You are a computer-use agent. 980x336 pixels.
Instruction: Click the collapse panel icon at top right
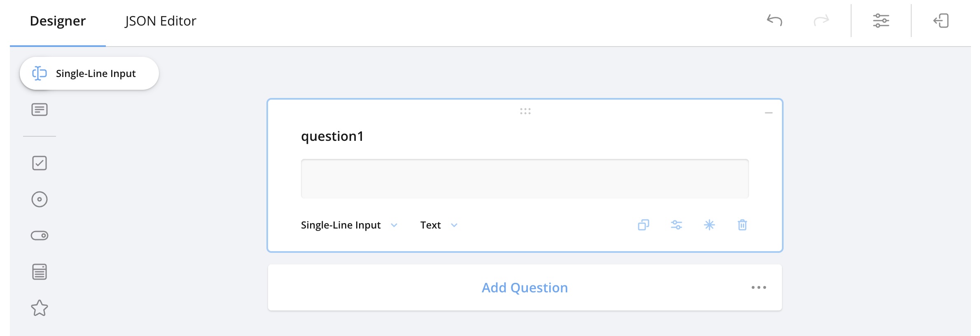[x=941, y=20]
